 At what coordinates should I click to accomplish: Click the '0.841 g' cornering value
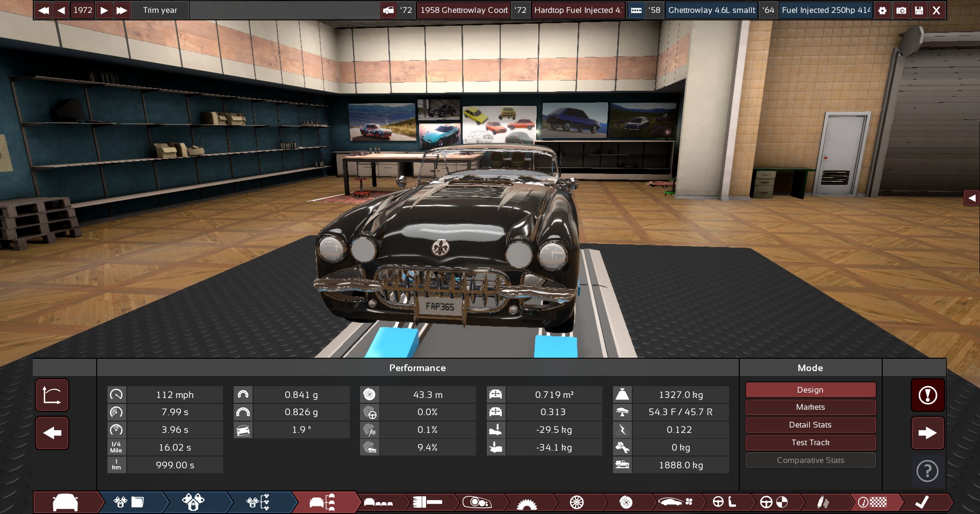(301, 395)
